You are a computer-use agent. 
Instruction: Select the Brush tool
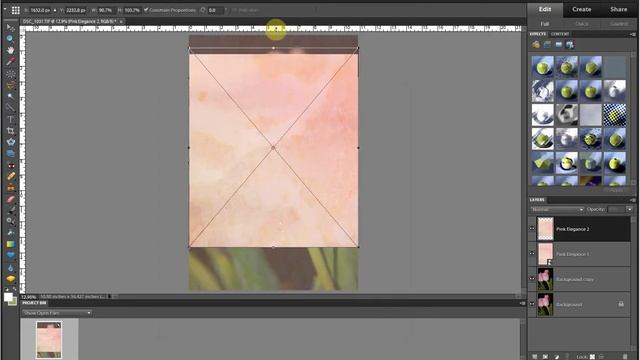pyautogui.click(x=10, y=210)
